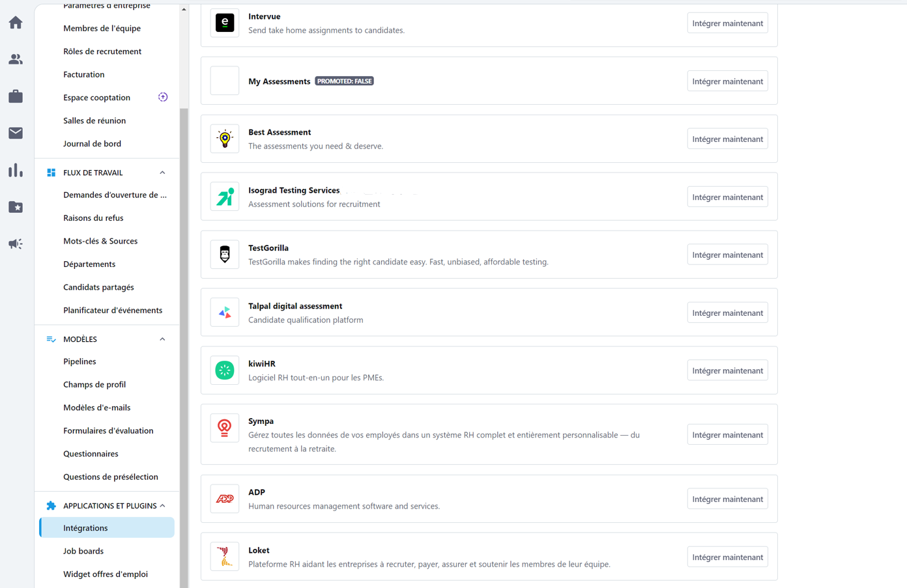Click the Sympa red logo
The height and width of the screenshot is (588, 907).
(225, 428)
